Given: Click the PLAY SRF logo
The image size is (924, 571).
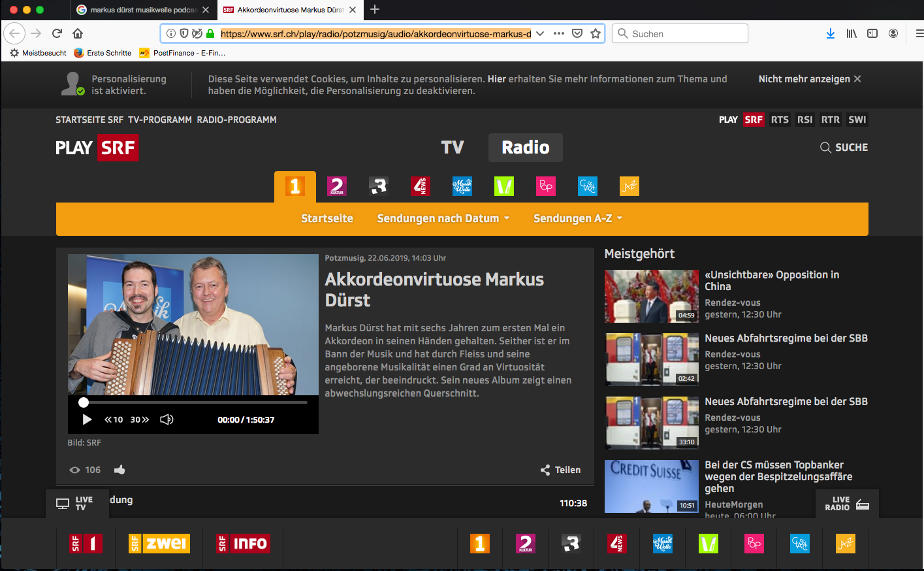Looking at the screenshot, I should click(x=97, y=148).
